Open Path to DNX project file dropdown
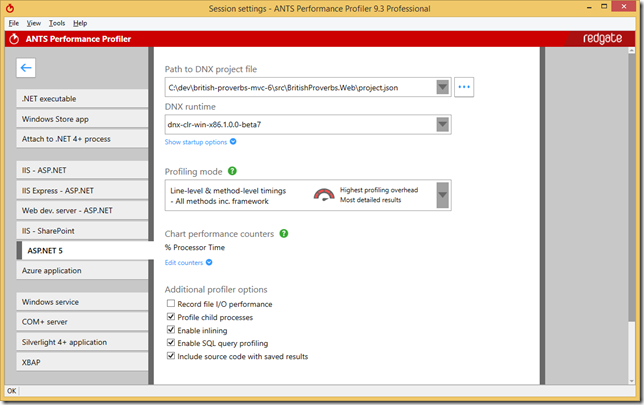Viewport: 644px width, 405px height. pos(442,87)
